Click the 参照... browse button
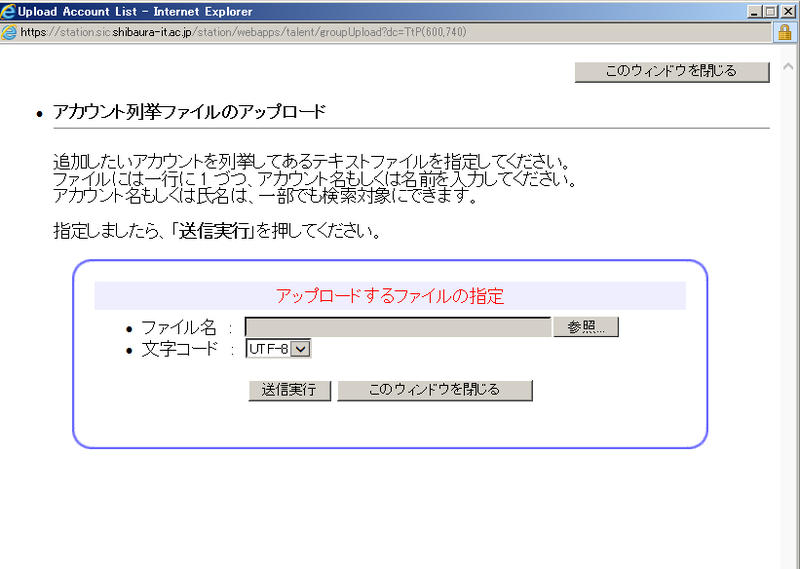The height and width of the screenshot is (569, 800). 586,327
